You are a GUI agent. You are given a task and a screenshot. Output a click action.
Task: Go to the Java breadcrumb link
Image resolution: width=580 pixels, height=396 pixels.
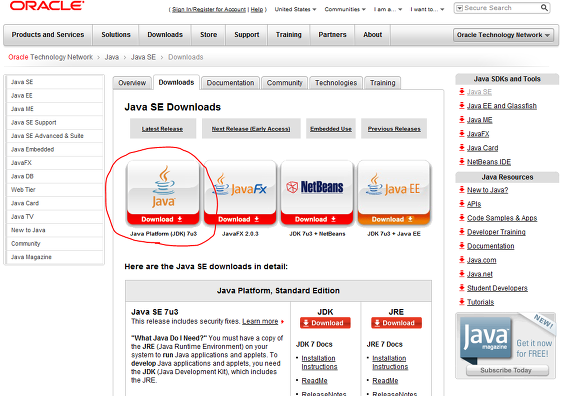pyautogui.click(x=112, y=57)
